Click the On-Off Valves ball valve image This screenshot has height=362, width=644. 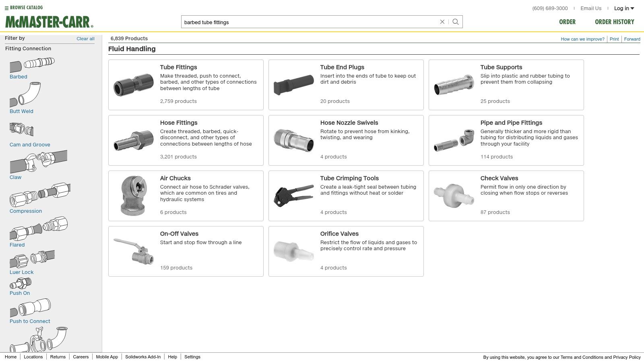tap(134, 251)
